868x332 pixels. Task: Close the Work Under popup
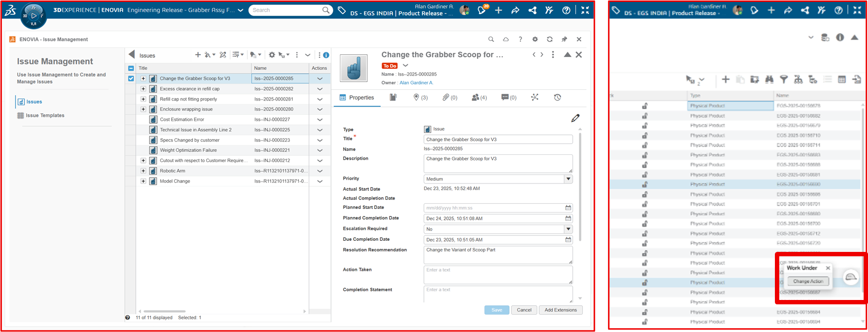tap(828, 268)
